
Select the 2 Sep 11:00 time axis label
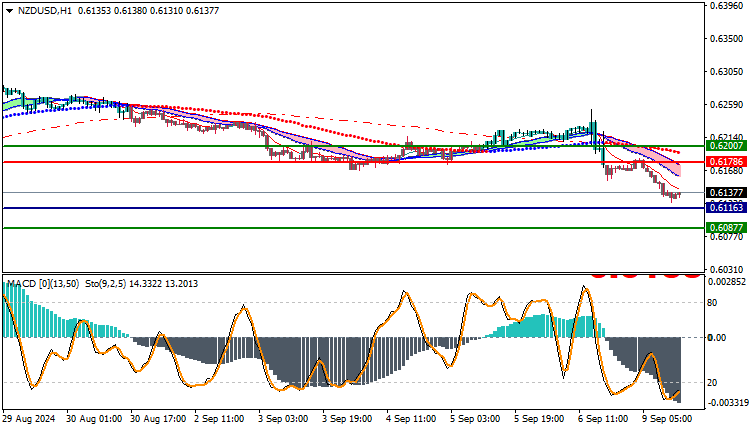[x=220, y=419]
